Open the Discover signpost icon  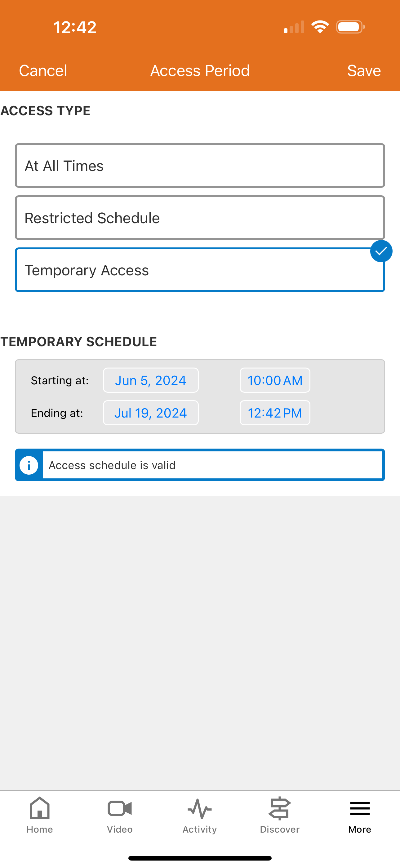[279, 808]
